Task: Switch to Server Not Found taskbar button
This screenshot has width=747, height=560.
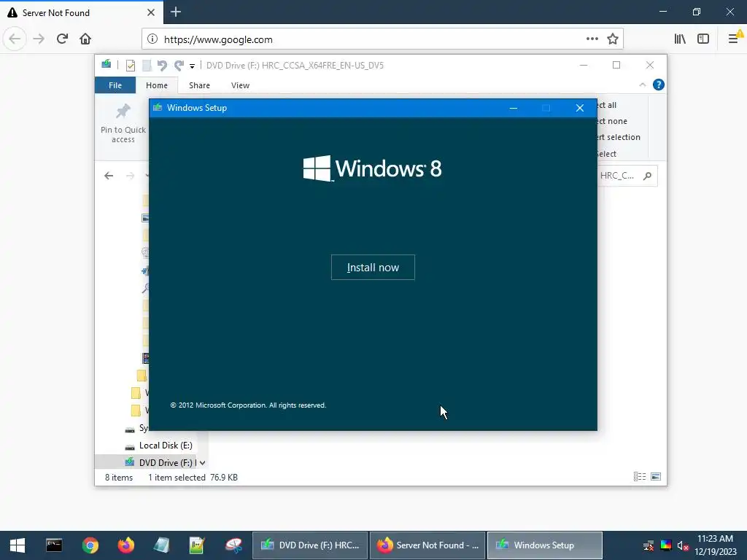Action: tap(427, 545)
